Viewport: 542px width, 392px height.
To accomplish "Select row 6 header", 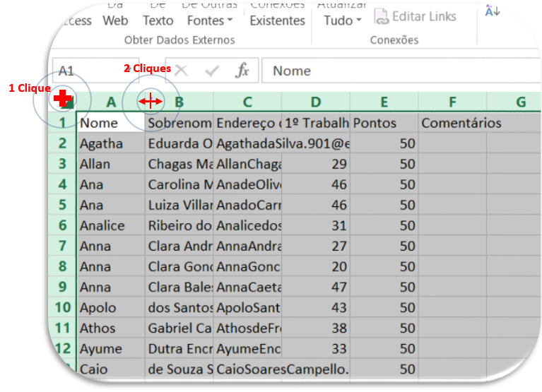I will (x=63, y=225).
